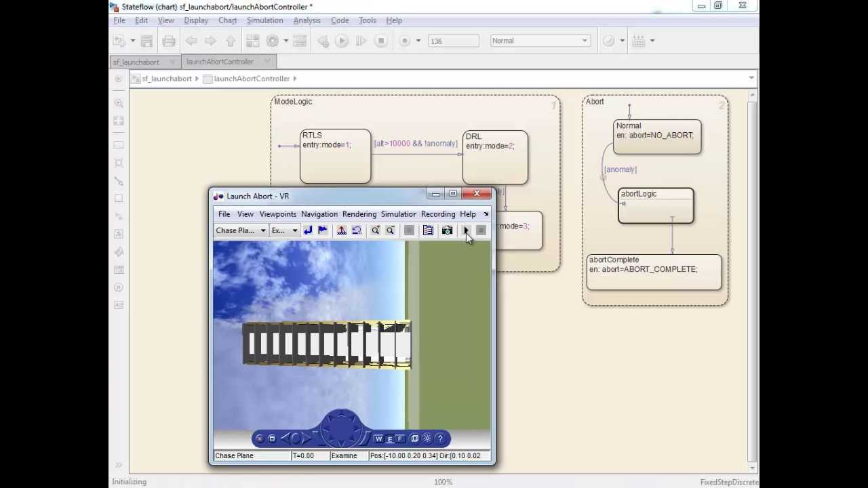Open the Analysis menu
This screenshot has width=868, height=488.
pyautogui.click(x=307, y=20)
